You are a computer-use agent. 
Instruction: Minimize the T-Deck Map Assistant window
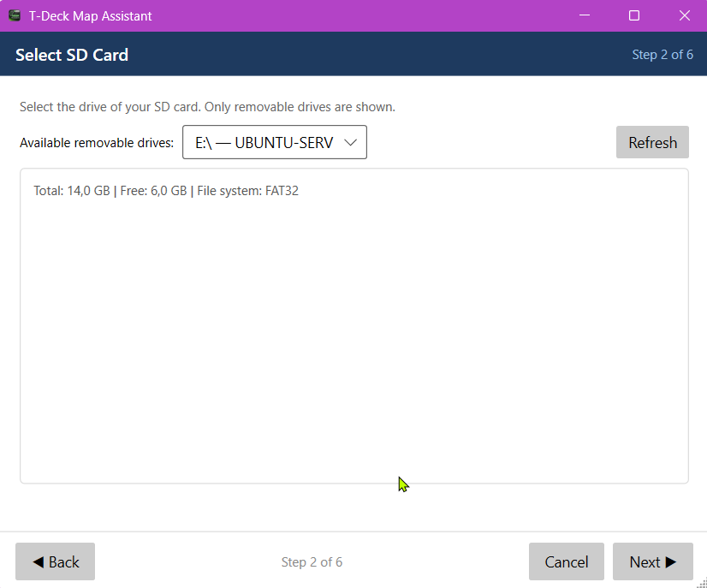tap(585, 15)
